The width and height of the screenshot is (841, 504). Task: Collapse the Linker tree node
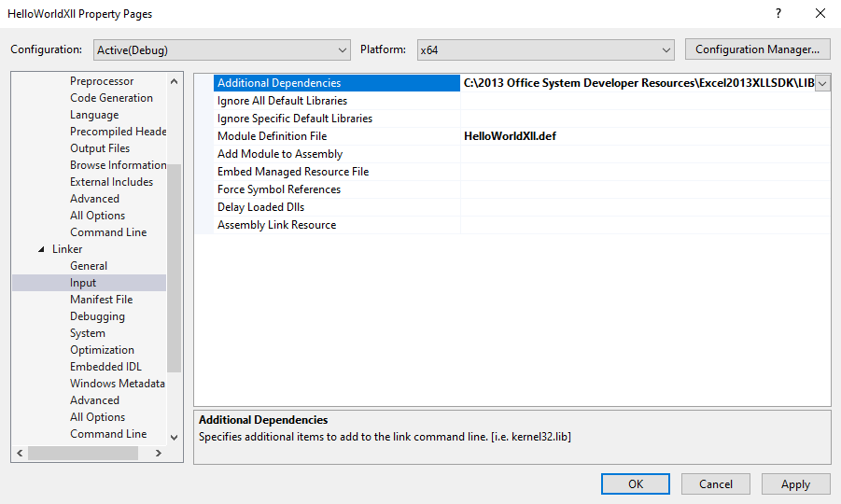(x=41, y=249)
